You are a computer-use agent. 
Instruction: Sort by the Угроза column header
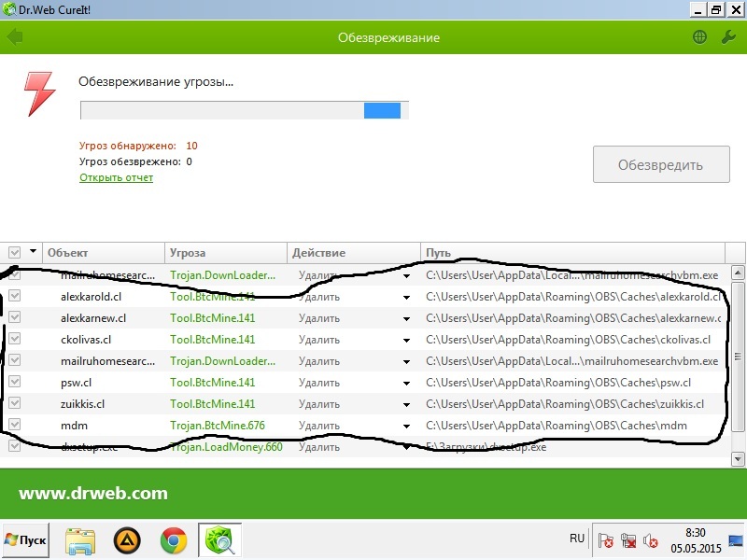(225, 253)
